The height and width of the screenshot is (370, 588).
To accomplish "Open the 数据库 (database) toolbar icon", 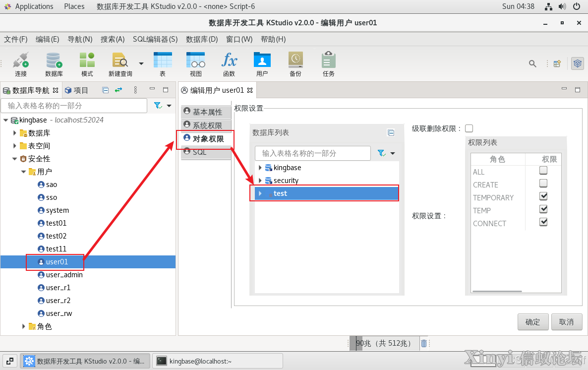I will [54, 64].
